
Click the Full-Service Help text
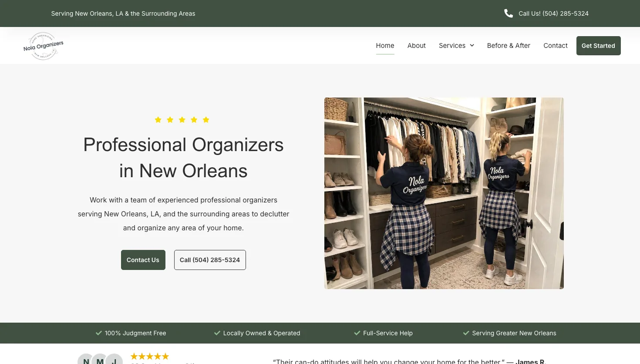pyautogui.click(x=388, y=333)
